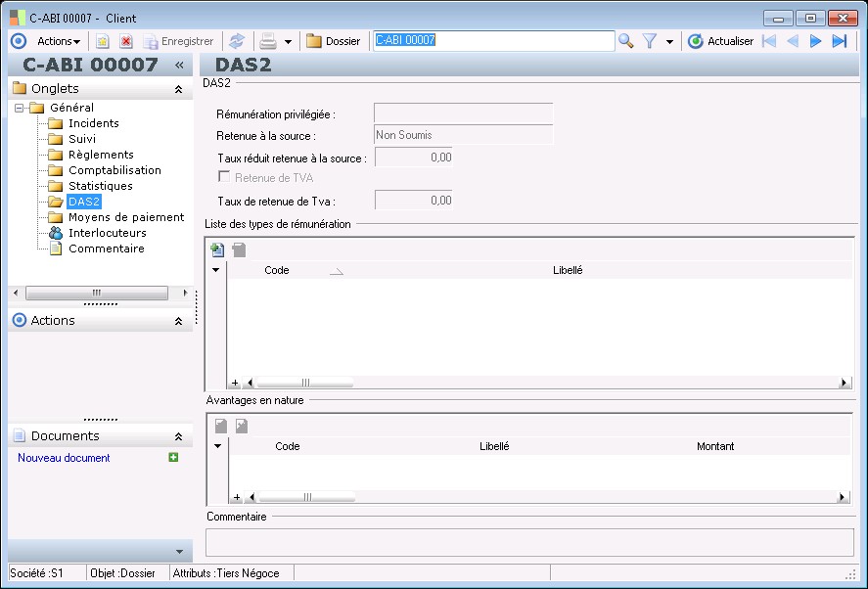Click the filter funnel icon

650,41
